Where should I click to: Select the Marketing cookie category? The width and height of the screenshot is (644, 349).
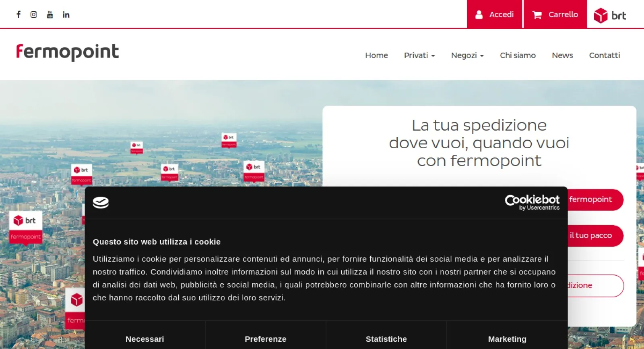click(x=507, y=339)
